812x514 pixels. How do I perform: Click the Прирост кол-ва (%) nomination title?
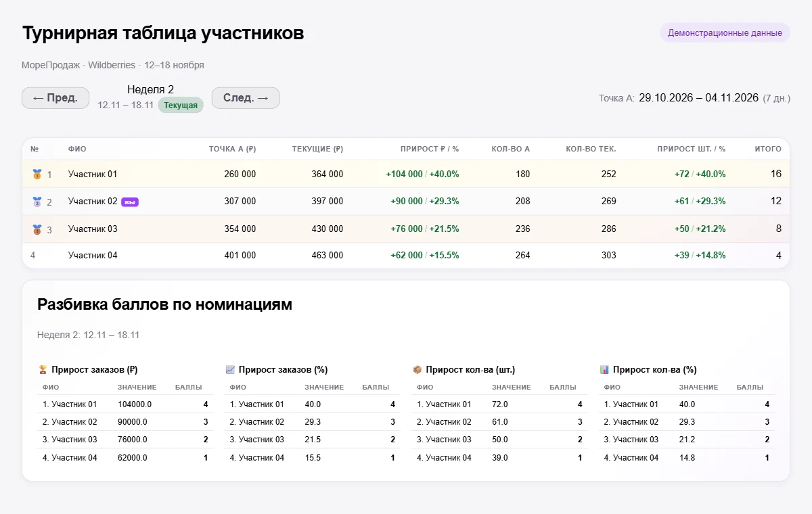[x=655, y=370]
